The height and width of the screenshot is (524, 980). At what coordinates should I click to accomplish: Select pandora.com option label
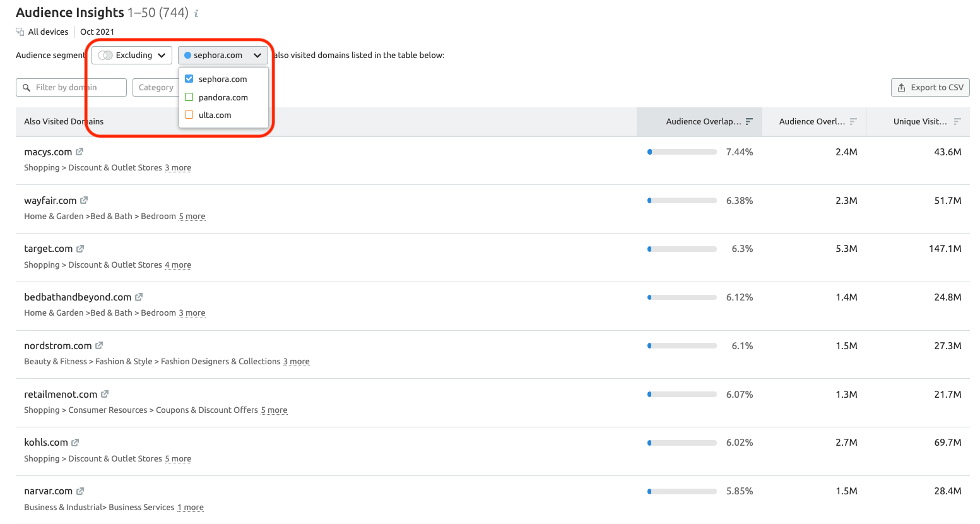[x=223, y=97]
